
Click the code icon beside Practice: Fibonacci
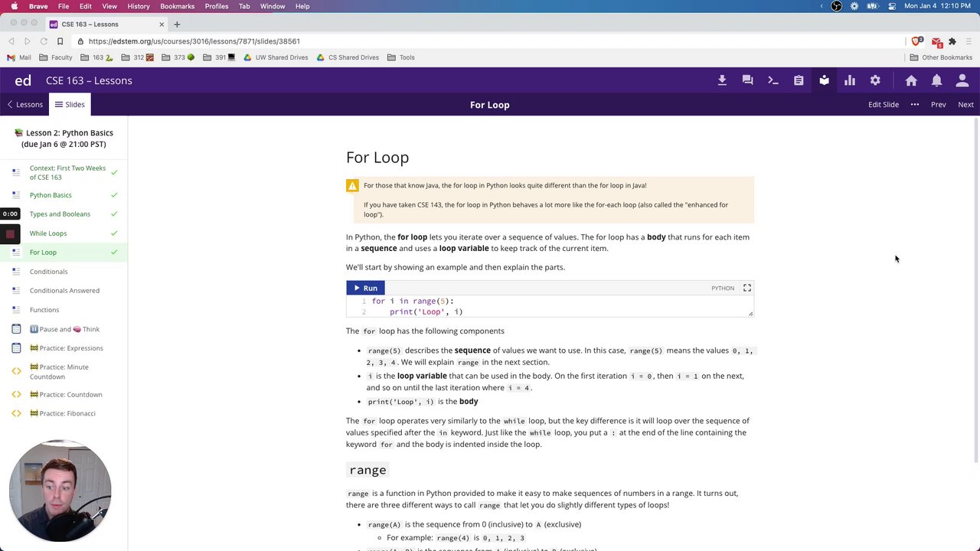16,414
